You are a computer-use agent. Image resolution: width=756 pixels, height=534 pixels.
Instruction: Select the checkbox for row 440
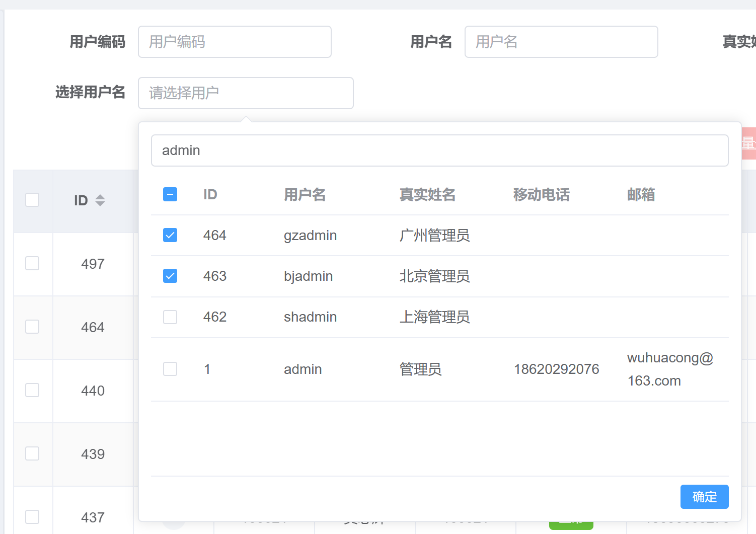[32, 390]
